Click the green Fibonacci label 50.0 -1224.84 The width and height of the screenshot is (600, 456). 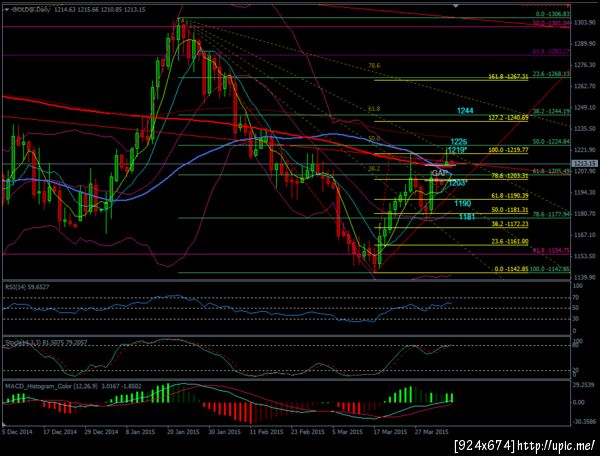(551, 142)
